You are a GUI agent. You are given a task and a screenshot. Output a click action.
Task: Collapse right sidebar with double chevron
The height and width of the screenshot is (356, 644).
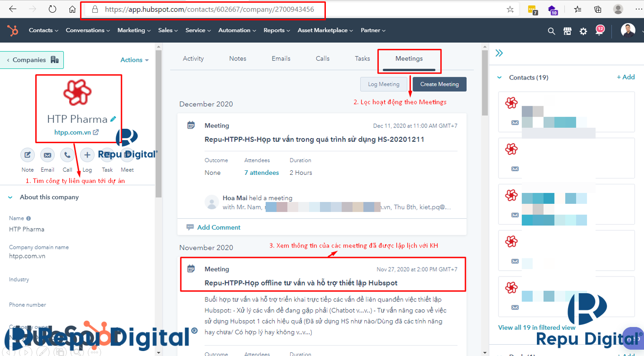(x=499, y=53)
